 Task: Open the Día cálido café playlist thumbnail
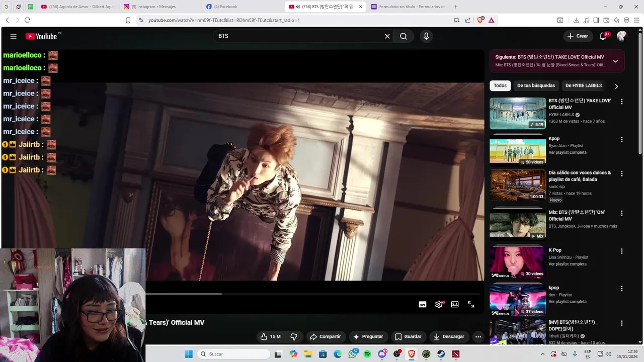518,185
